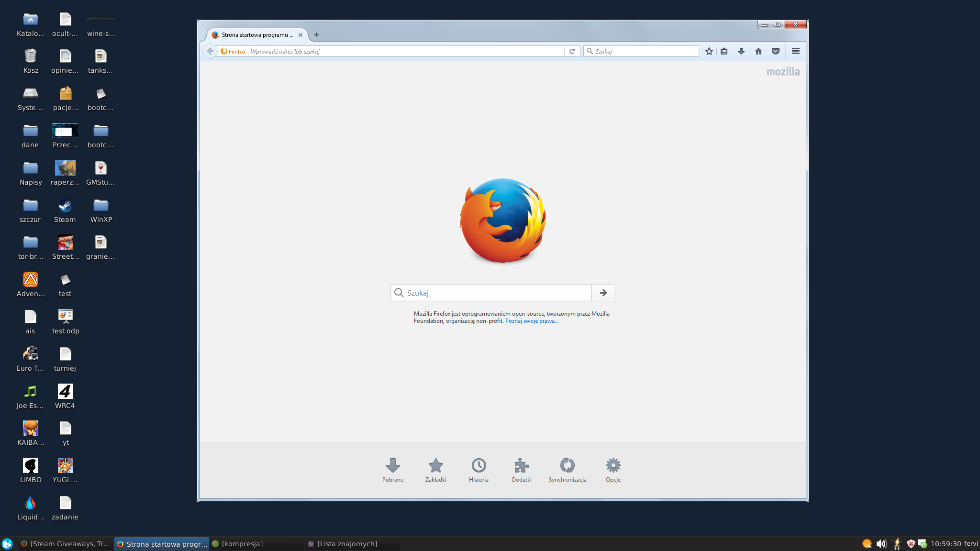Click the Pocket icon in toolbar
The height and width of the screenshot is (551, 980).
[x=776, y=51]
